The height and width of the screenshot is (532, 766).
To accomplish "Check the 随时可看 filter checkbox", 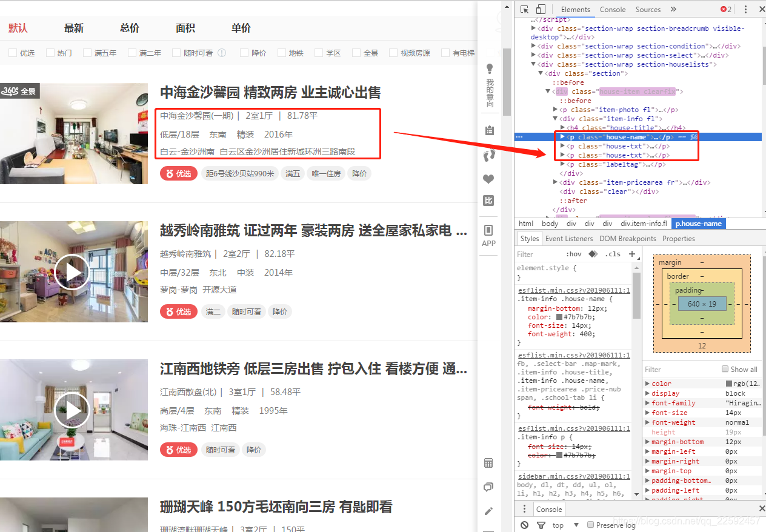I will [x=176, y=53].
